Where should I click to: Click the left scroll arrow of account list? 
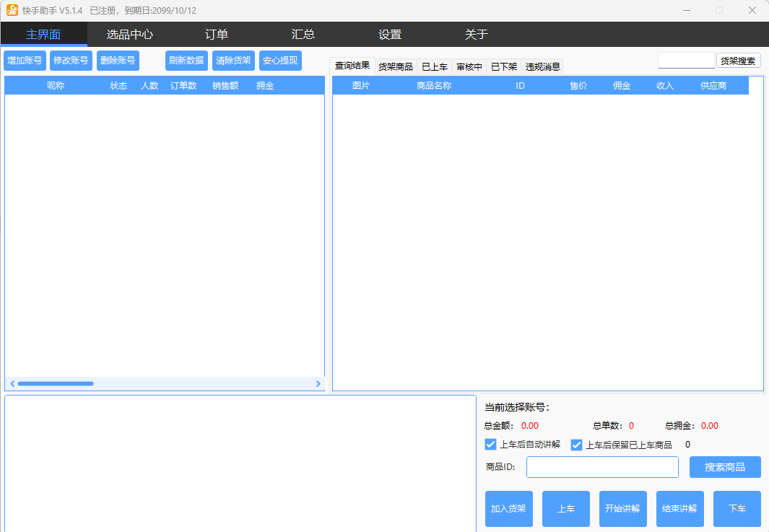(12, 384)
